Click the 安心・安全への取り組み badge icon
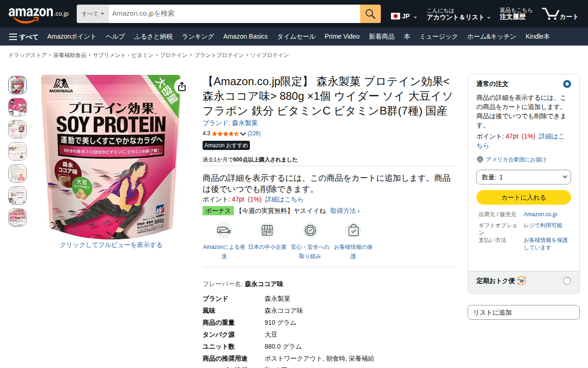Image resolution: width=588 pixels, height=368 pixels. 310,230
